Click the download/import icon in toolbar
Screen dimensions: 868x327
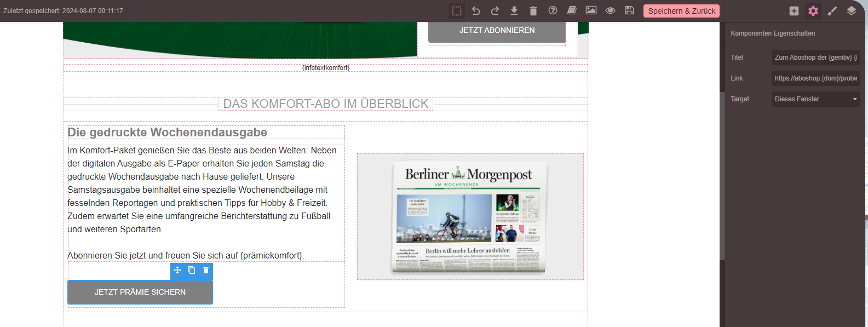pyautogui.click(x=514, y=11)
